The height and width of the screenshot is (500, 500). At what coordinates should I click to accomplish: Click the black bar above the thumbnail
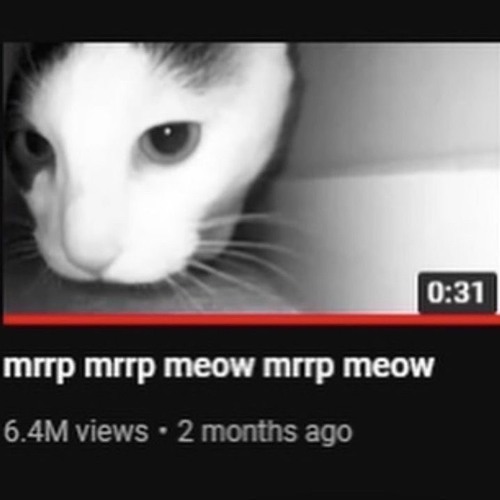[x=250, y=21]
